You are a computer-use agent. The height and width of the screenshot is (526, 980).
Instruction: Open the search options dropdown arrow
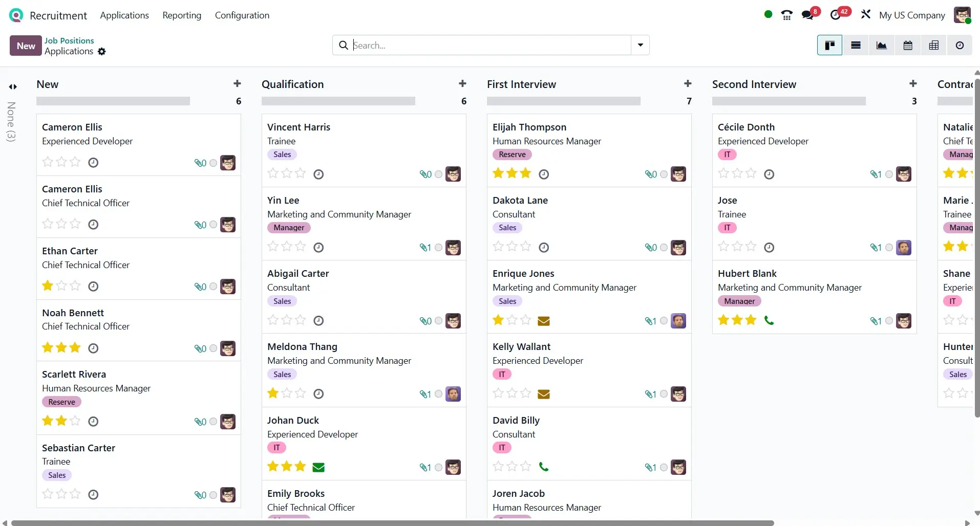pyautogui.click(x=640, y=45)
